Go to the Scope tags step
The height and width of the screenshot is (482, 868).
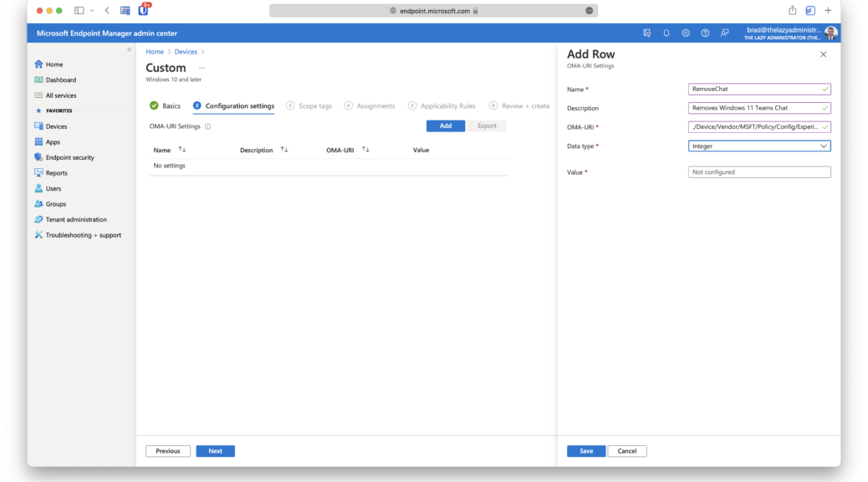click(309, 105)
